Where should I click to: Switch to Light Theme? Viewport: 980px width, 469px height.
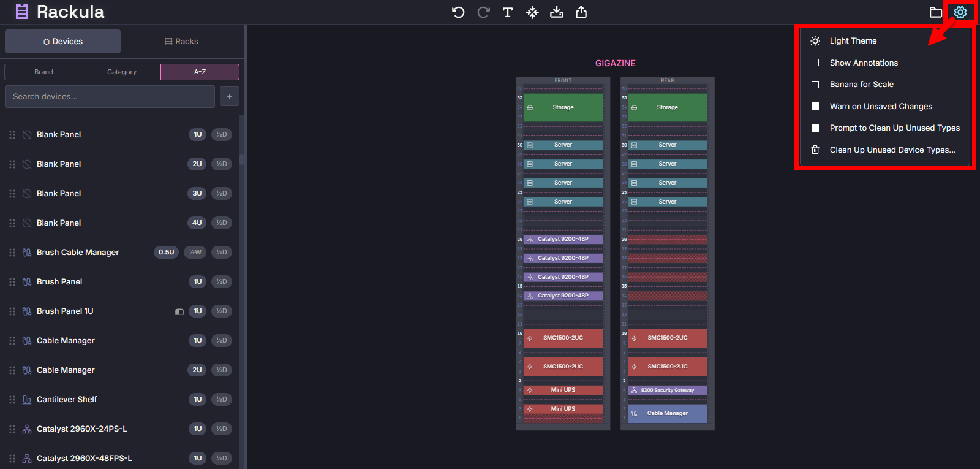coord(853,41)
